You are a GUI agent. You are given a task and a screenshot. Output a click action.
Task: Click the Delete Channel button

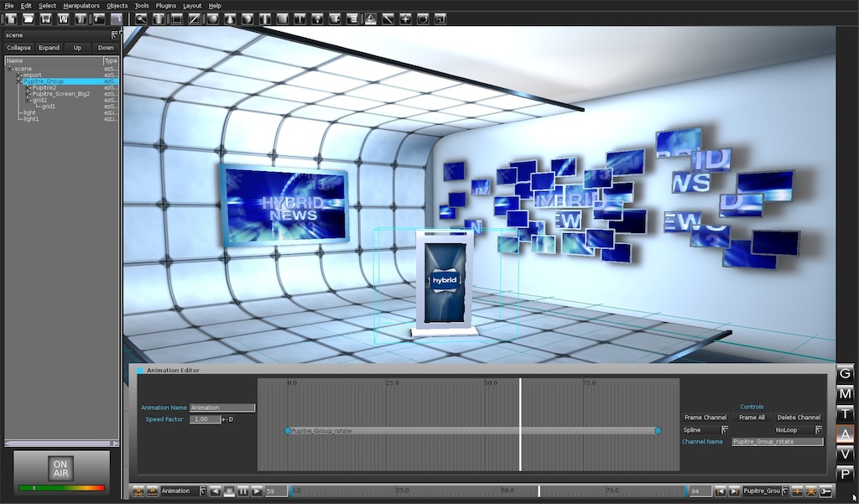(799, 418)
